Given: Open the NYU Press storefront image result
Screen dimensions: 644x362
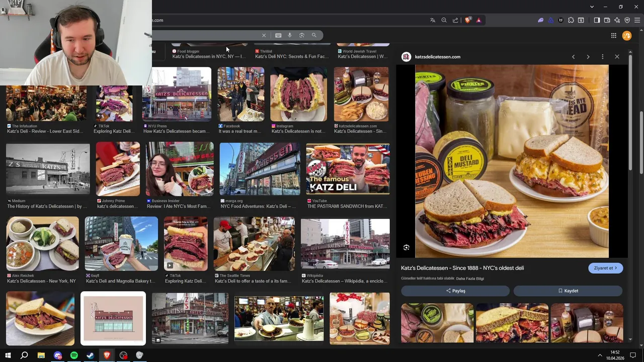Looking at the screenshot, I should pyautogui.click(x=177, y=94).
